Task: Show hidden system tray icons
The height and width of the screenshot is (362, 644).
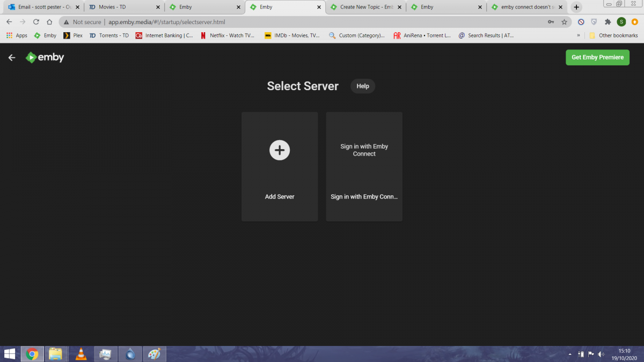Action: [570, 354]
